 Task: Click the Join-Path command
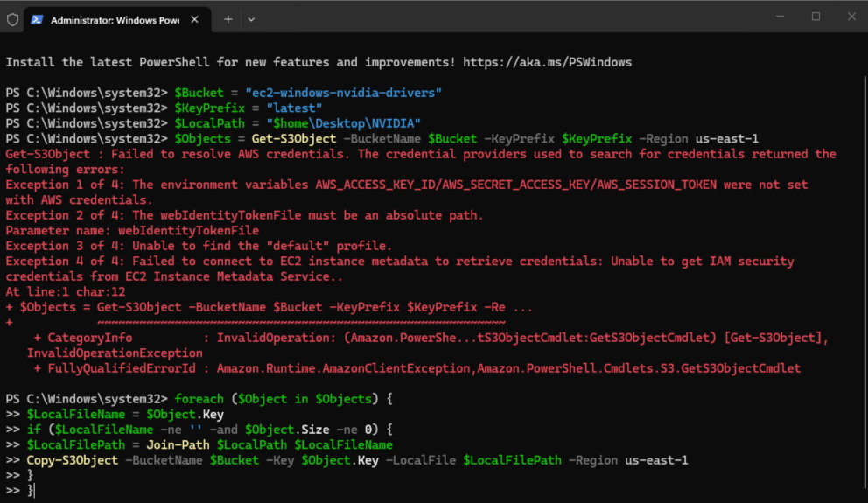pyautogui.click(x=178, y=444)
